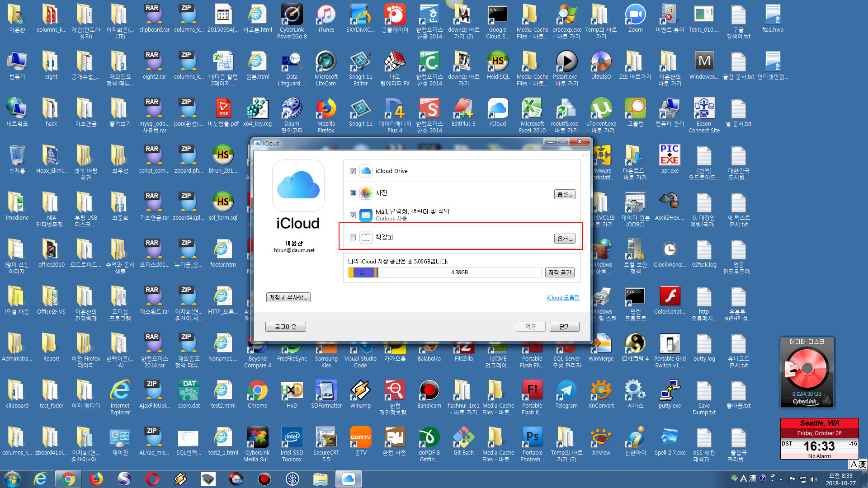Check the 책갈피 (Bookmarks) checkbox
868x488 pixels.
pos(353,238)
